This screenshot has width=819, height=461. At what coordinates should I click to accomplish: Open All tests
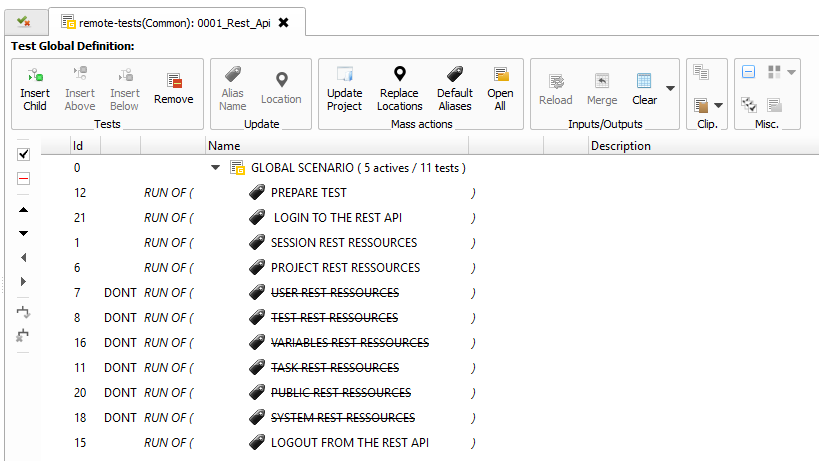coord(500,90)
